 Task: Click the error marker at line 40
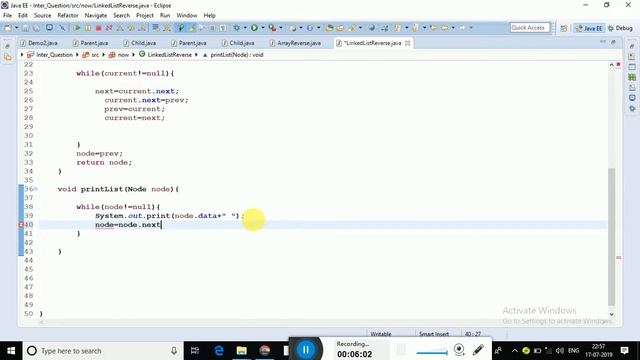21,225
